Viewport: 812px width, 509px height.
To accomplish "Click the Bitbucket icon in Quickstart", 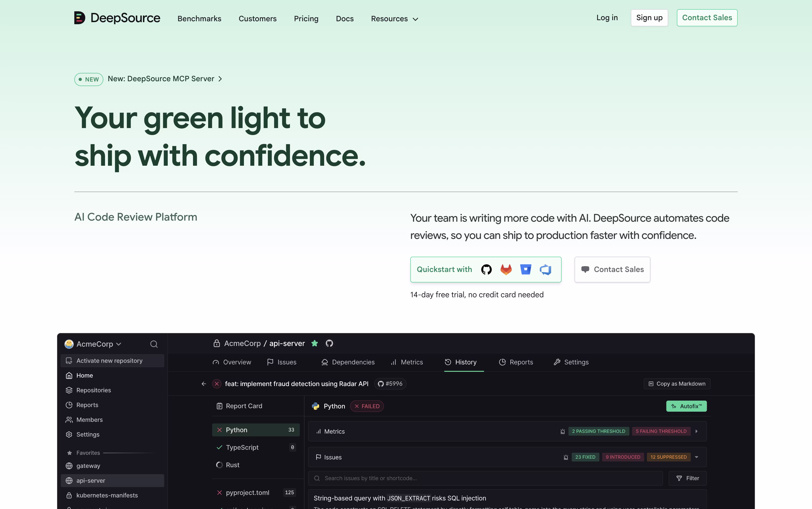I will pos(525,269).
